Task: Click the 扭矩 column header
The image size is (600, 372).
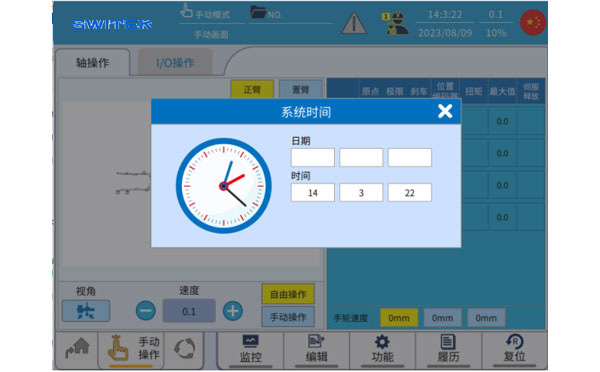Action: click(474, 91)
